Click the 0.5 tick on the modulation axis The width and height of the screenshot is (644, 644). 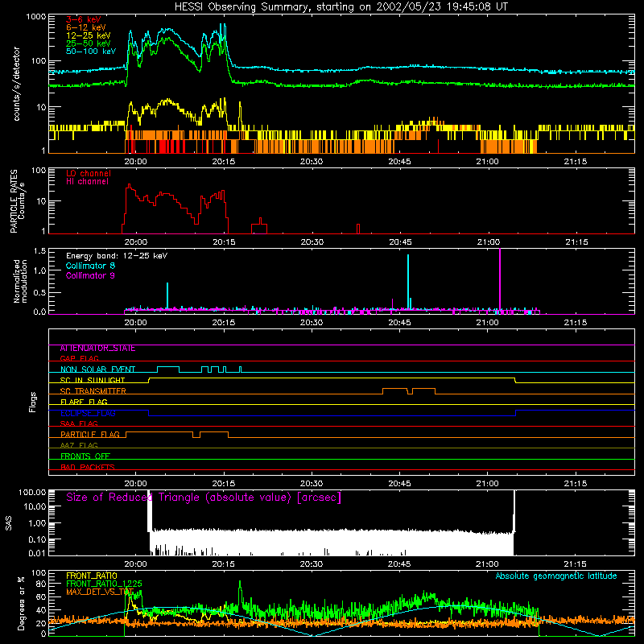[x=39, y=293]
